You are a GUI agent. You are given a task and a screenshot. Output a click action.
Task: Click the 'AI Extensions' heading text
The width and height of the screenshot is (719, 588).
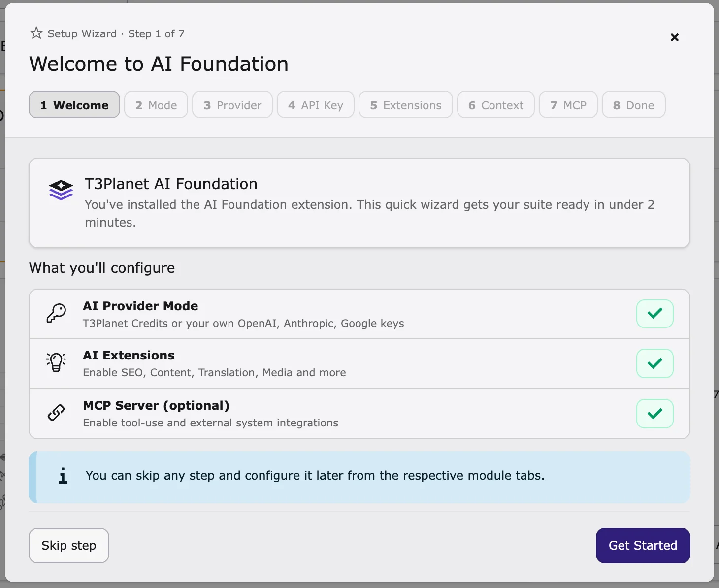pos(129,355)
